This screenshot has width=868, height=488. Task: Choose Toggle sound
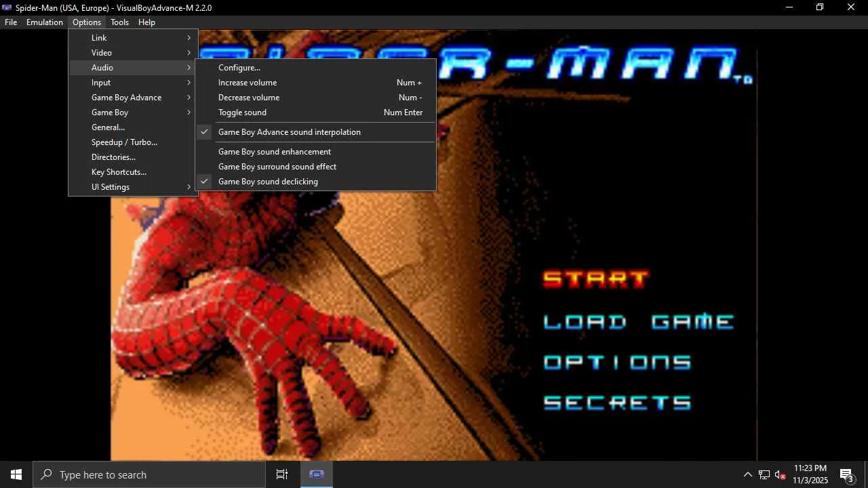(315, 113)
